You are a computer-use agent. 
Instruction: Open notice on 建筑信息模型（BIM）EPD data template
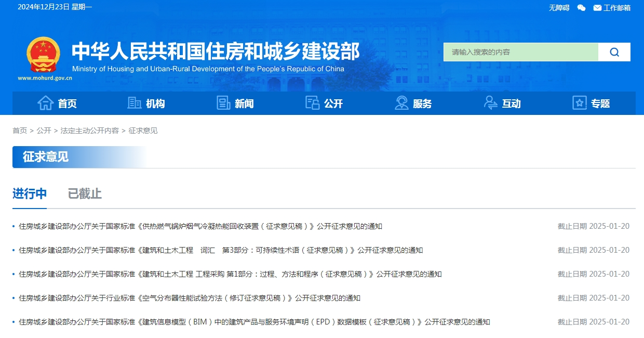(254, 322)
